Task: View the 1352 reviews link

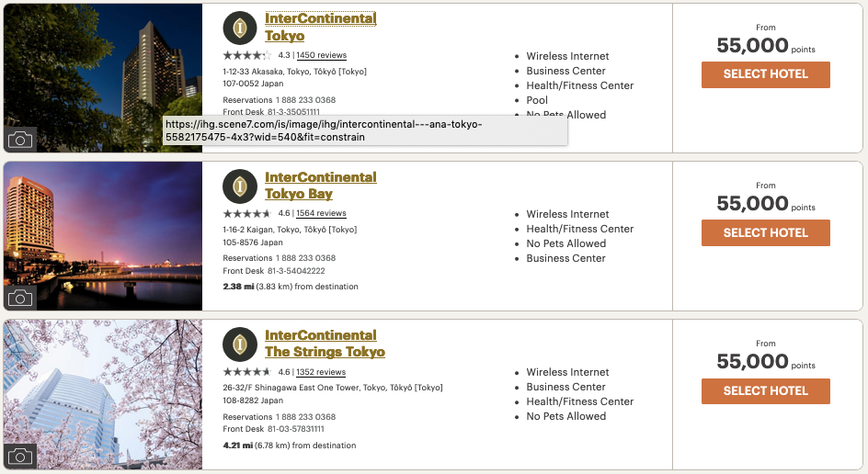Action: [321, 372]
